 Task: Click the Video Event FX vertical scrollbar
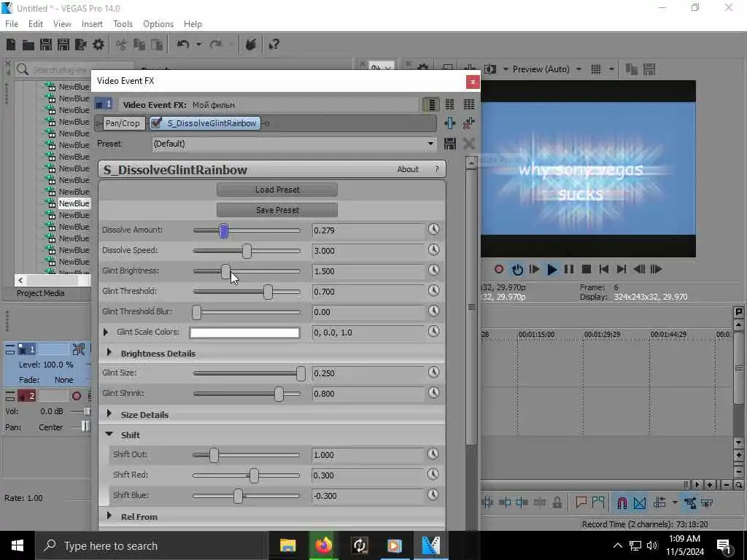click(471, 307)
